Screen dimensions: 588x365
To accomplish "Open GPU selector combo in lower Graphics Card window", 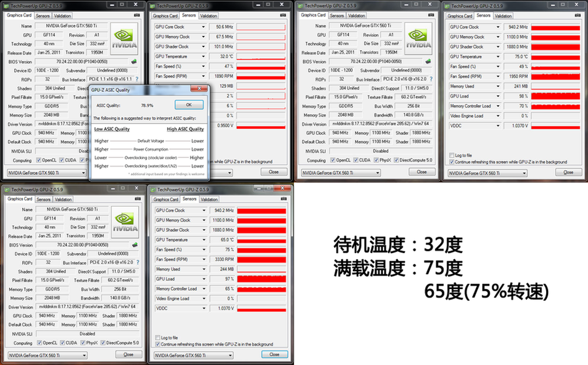I will tap(47, 355).
